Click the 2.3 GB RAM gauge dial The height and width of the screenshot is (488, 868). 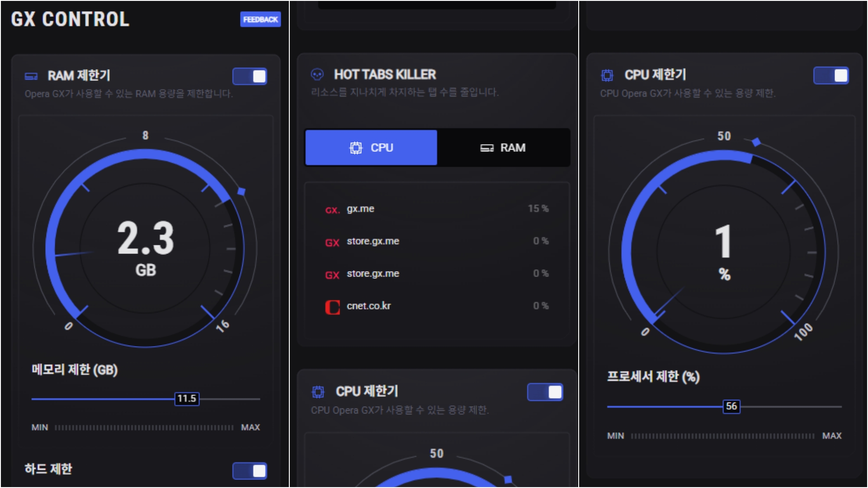(145, 248)
